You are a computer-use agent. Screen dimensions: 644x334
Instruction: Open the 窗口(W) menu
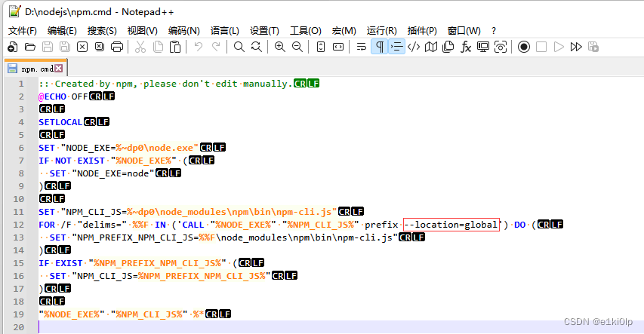click(464, 31)
